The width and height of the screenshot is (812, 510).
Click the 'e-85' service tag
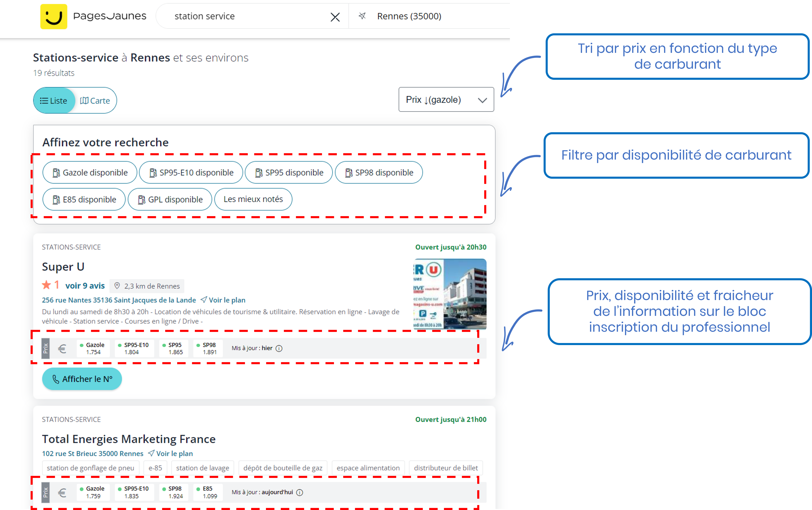point(155,468)
